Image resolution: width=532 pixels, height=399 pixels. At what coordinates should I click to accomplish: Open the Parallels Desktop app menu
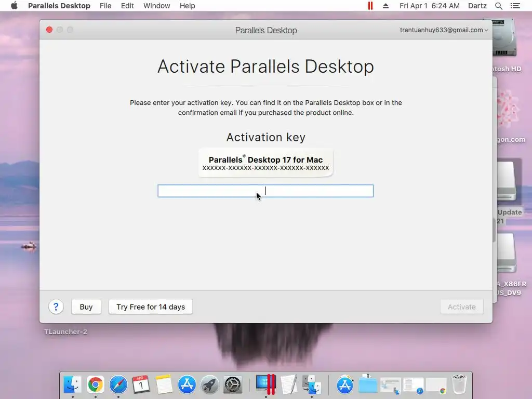pyautogui.click(x=59, y=6)
